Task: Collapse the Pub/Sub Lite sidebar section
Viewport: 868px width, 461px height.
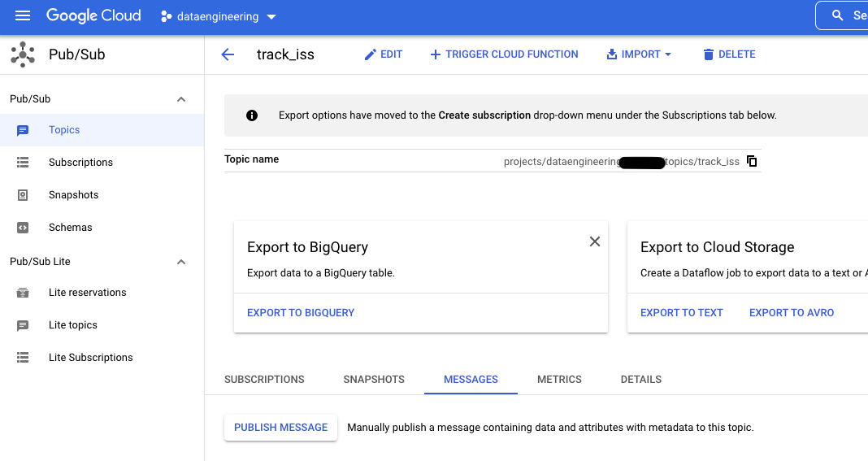Action: tap(181, 262)
